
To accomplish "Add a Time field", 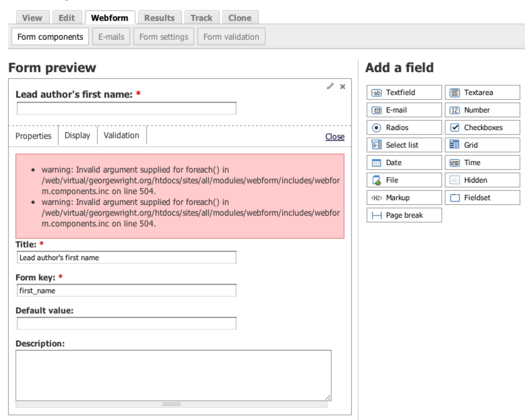I will [x=482, y=163].
